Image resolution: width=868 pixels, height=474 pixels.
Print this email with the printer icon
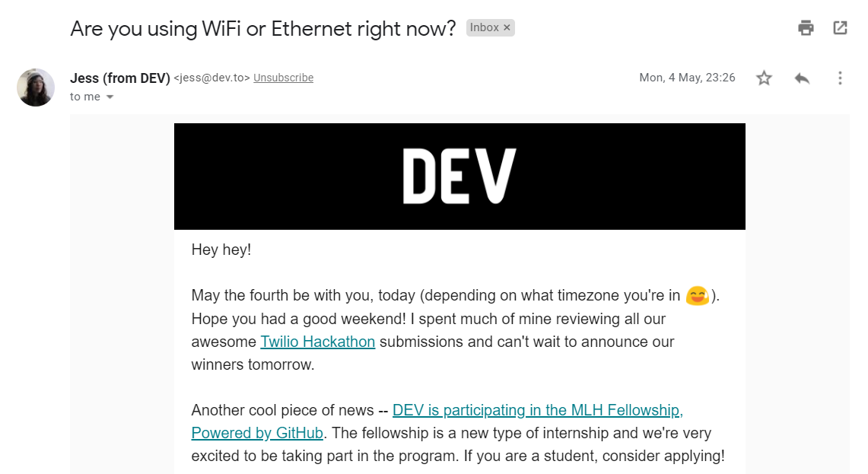pos(806,27)
